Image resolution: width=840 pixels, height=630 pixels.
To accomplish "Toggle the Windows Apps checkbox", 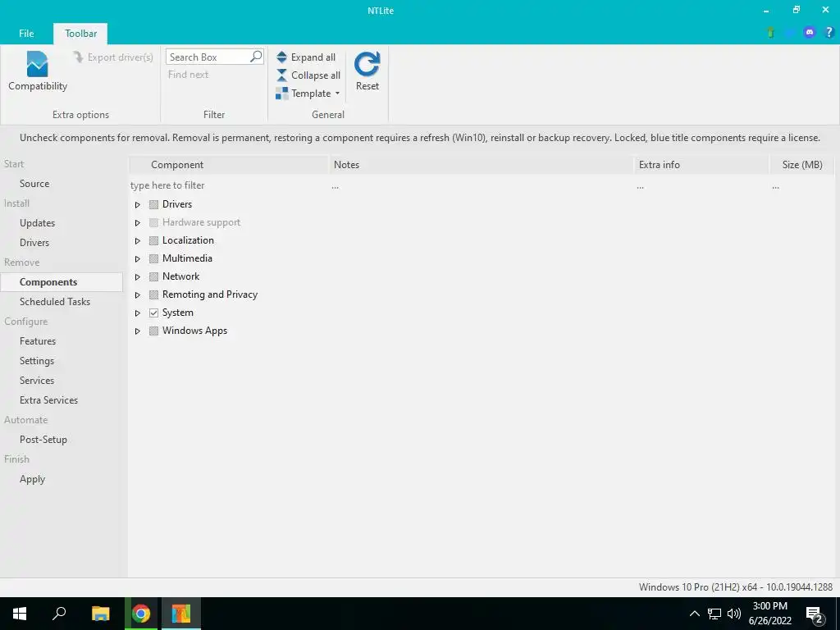I will click(x=153, y=331).
